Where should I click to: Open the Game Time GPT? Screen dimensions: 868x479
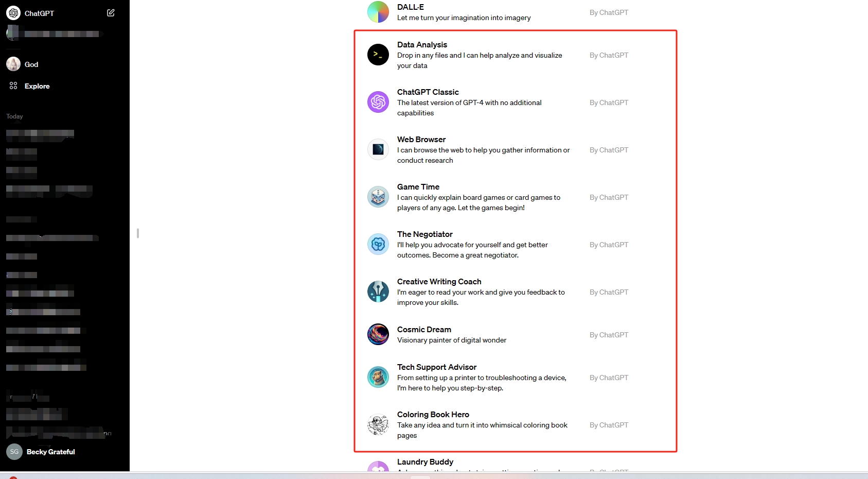(418, 187)
